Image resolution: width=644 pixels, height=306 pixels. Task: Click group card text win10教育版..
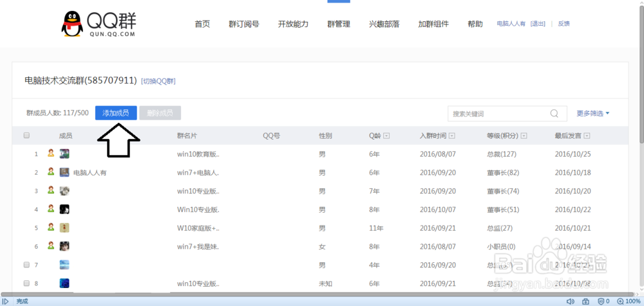pos(198,155)
